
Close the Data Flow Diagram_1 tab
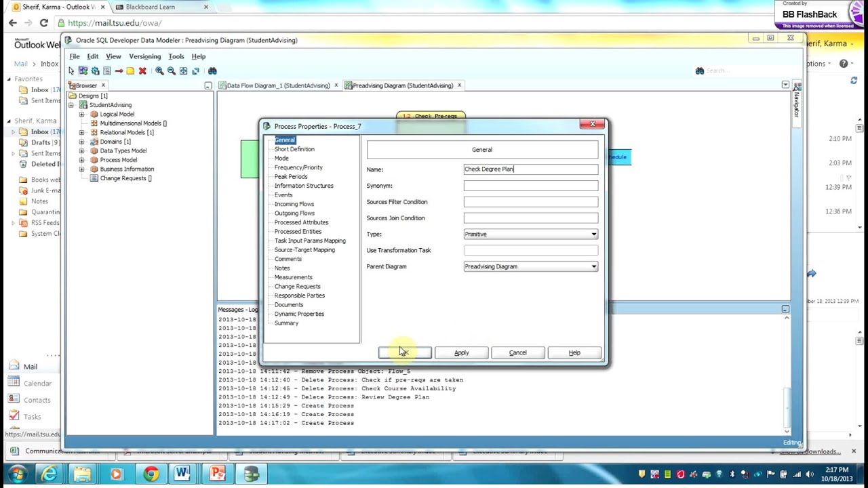(x=336, y=85)
